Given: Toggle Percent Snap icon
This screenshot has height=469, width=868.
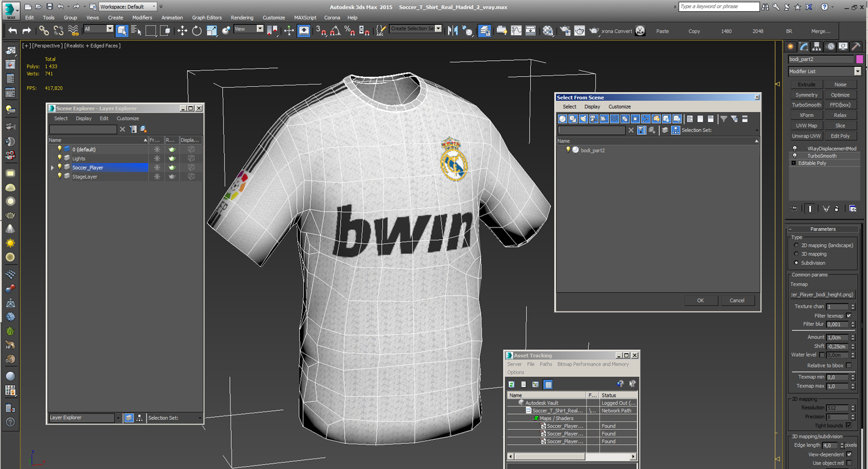Looking at the screenshot, I should tap(350, 30).
